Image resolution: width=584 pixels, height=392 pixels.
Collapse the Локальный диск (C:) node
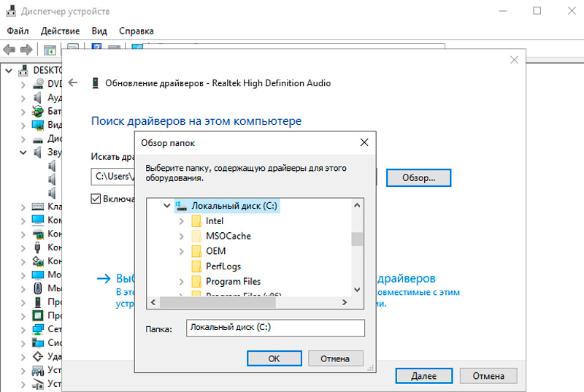167,206
